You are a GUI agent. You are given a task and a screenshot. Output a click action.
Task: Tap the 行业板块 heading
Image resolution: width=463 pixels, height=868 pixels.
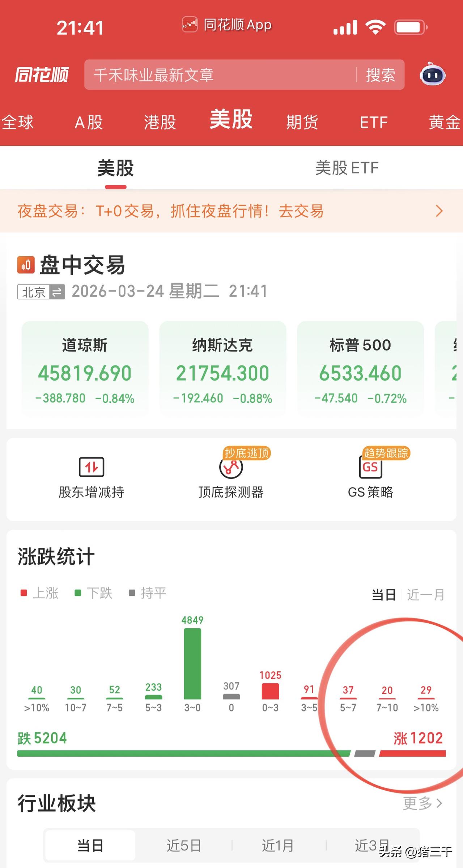[x=57, y=803]
